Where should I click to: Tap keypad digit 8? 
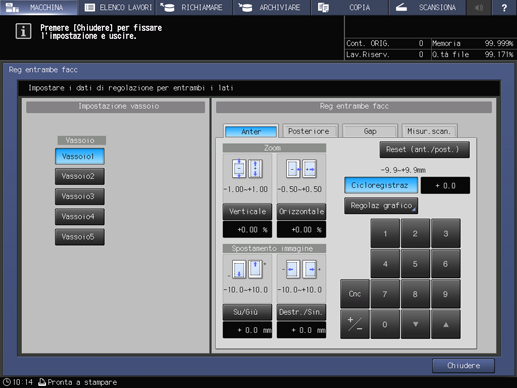coord(415,294)
